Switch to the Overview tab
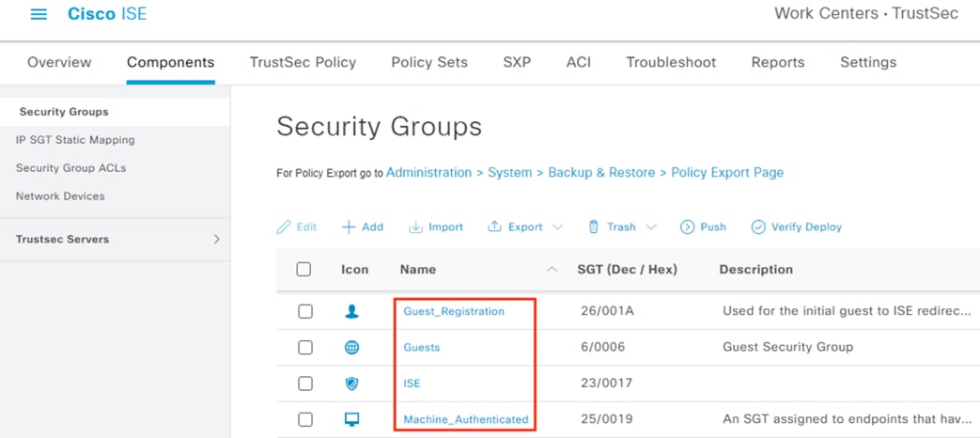980x438 pixels. tap(59, 62)
